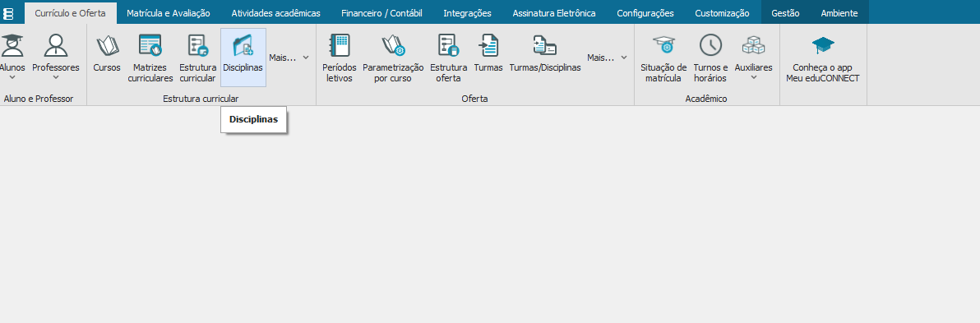Open Cursos book icon

pos(107,45)
